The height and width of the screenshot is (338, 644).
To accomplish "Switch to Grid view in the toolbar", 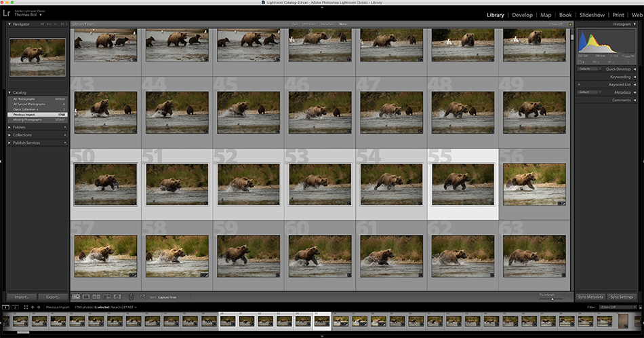I will 76,297.
